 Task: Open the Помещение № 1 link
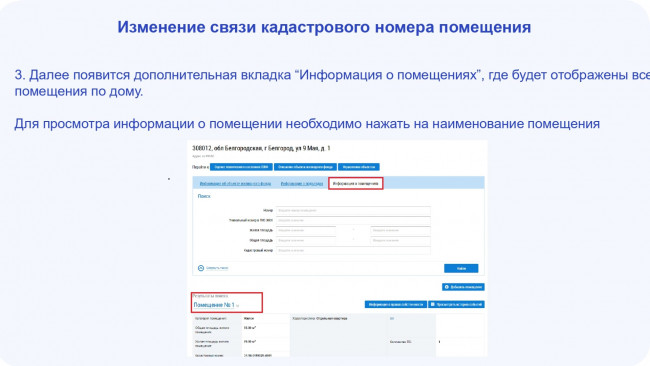[x=214, y=305]
